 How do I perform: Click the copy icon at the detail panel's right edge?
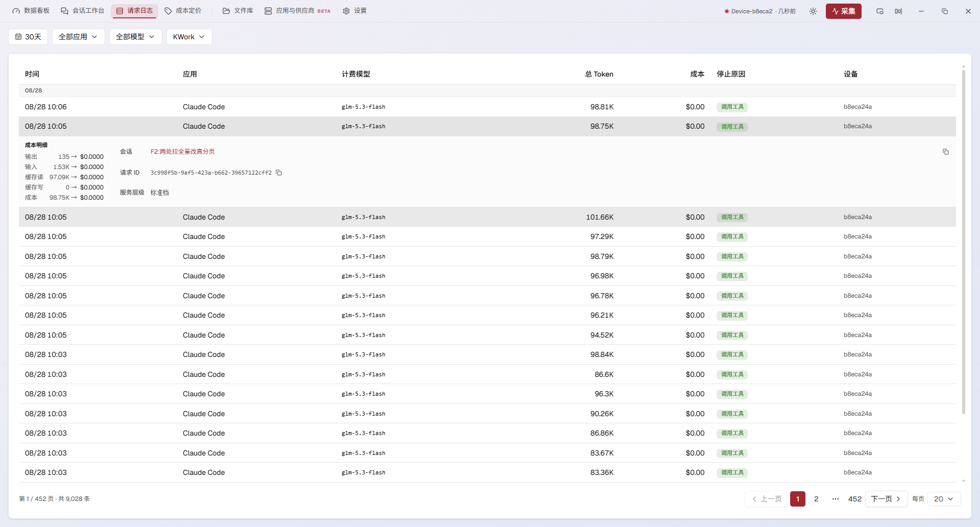tap(946, 152)
